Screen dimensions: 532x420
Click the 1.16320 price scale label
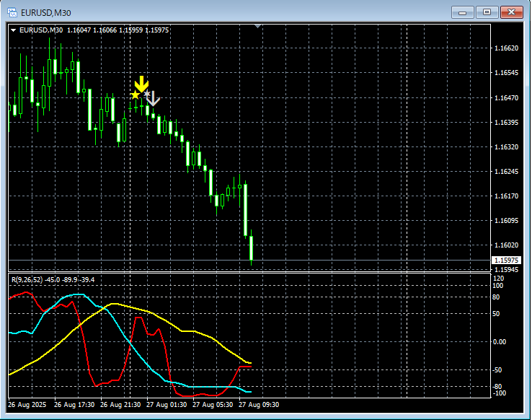[506, 146]
